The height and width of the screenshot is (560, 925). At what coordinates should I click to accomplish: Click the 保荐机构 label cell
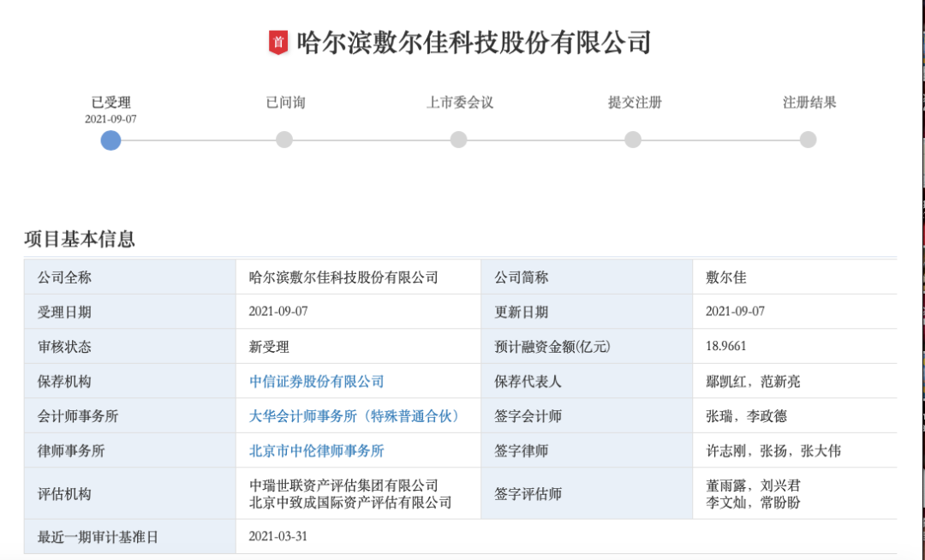tap(130, 381)
